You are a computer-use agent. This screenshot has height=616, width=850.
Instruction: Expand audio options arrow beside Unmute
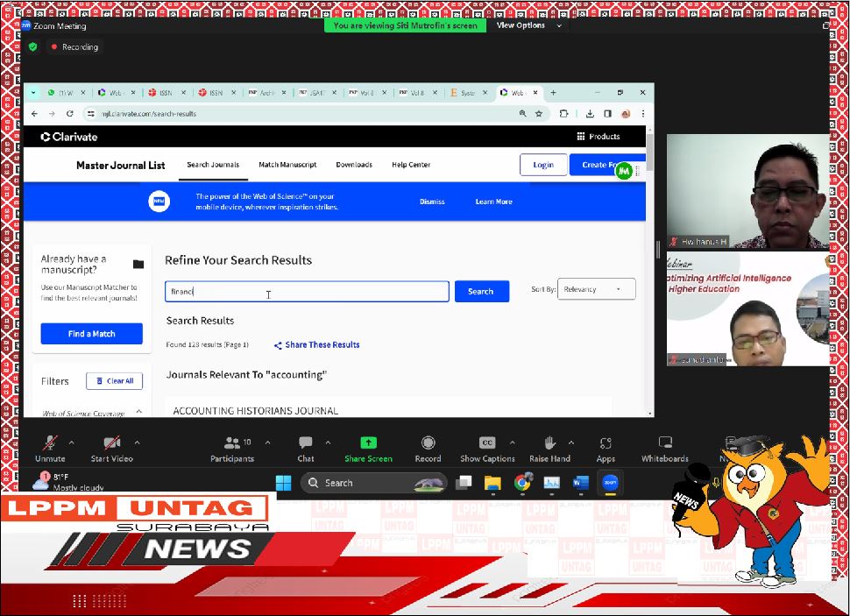click(x=72, y=443)
